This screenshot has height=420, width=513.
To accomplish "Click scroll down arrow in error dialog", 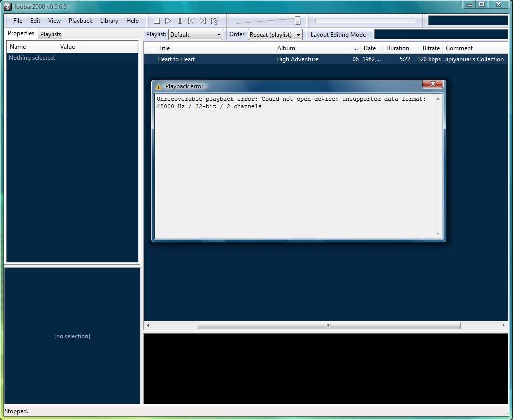I will (x=438, y=233).
